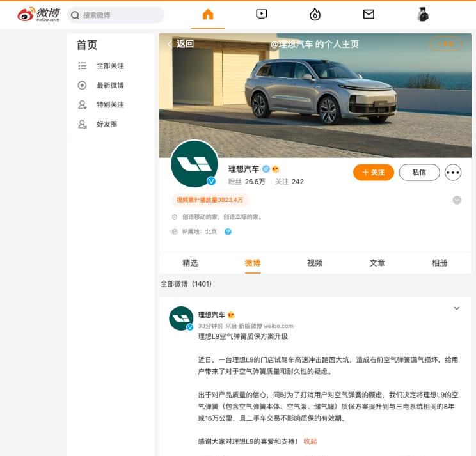Open the 理想汽车 profile avatar
Image resolution: width=476 pixels, height=456 pixels.
point(194,164)
